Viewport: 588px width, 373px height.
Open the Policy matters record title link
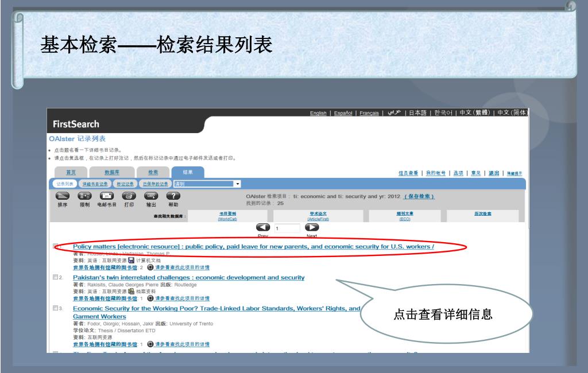pos(253,246)
